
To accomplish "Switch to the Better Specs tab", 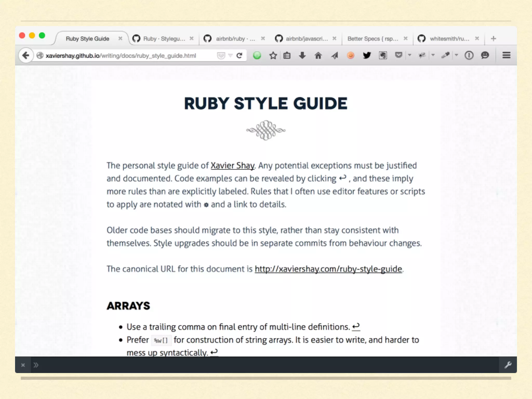I will point(373,39).
